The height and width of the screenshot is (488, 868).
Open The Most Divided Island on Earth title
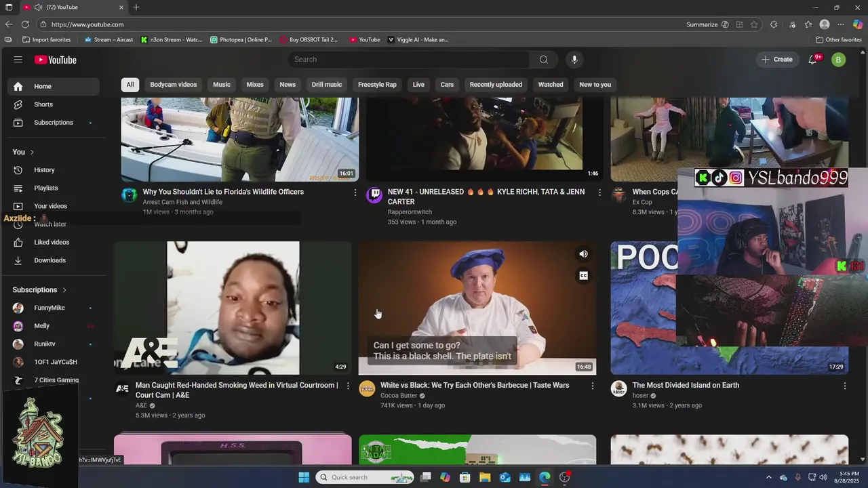point(686,386)
